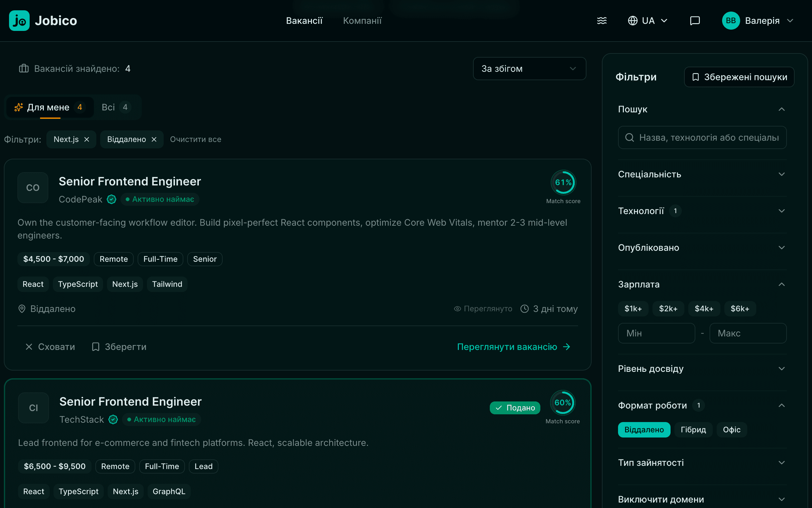812x508 pixels.
Task: Click the CO company logo thumbnail
Action: click(x=33, y=187)
